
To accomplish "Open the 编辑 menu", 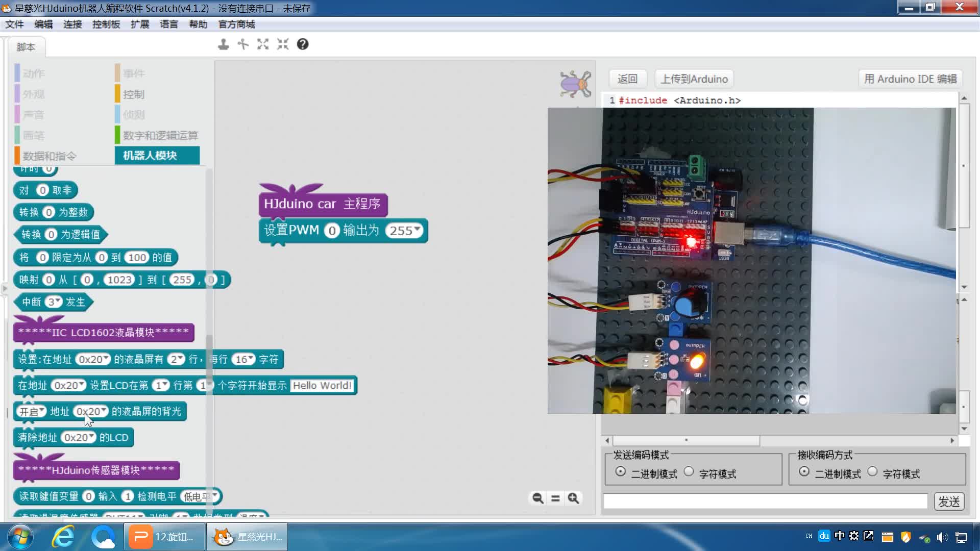I will (44, 24).
